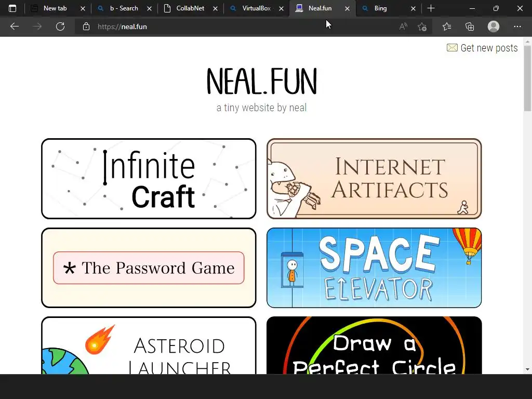Screen dimensions: 532x399
Task: Select the Neal.fun tab
Action: (320, 8)
